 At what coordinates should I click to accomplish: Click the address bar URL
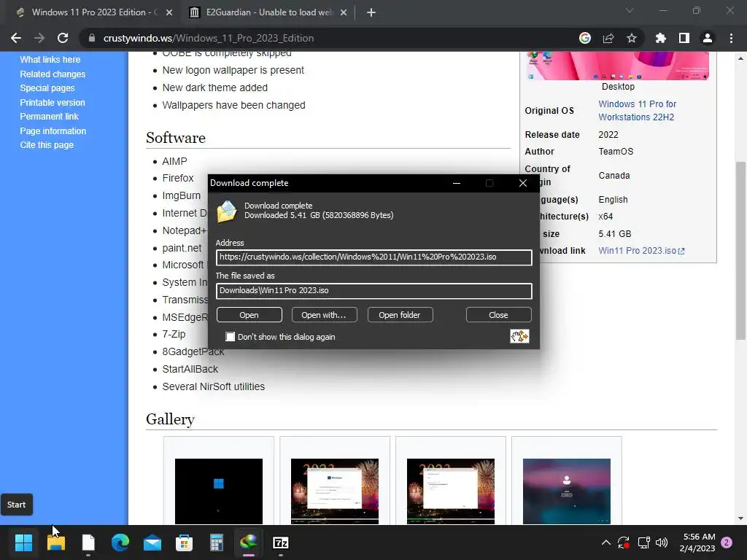(209, 38)
